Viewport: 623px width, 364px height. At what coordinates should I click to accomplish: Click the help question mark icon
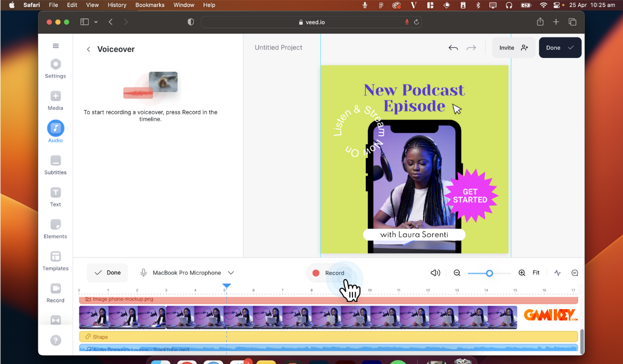tap(55, 340)
